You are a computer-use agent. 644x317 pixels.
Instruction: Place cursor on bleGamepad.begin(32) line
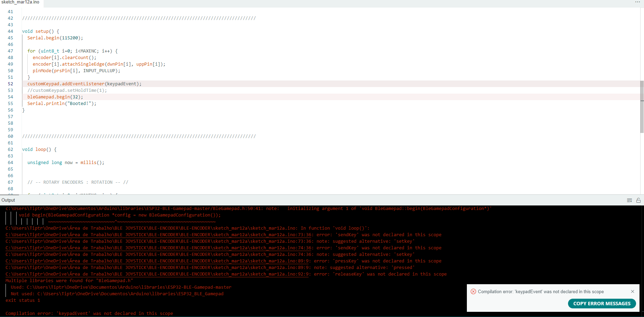55,97
